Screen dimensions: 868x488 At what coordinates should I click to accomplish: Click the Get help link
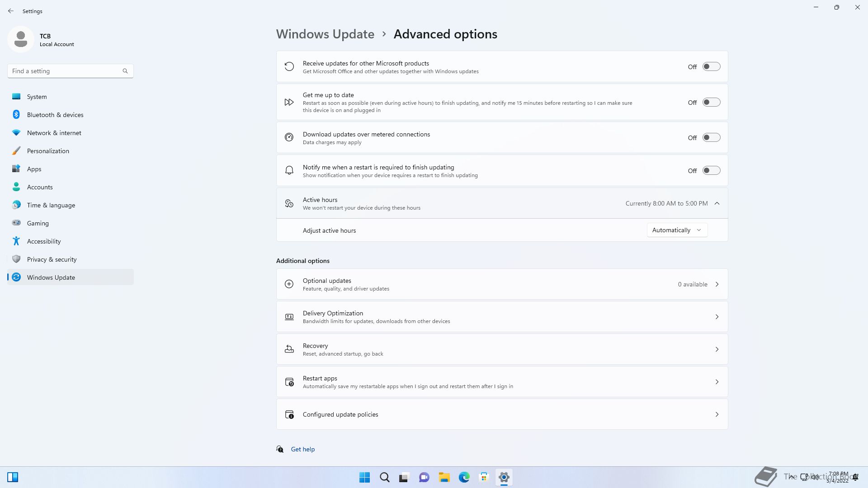303,449
